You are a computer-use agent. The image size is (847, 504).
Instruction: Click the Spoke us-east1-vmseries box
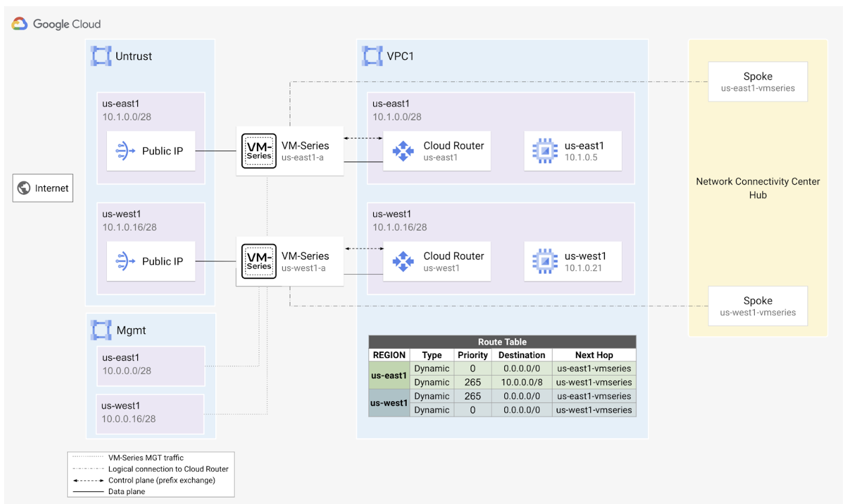[758, 82]
